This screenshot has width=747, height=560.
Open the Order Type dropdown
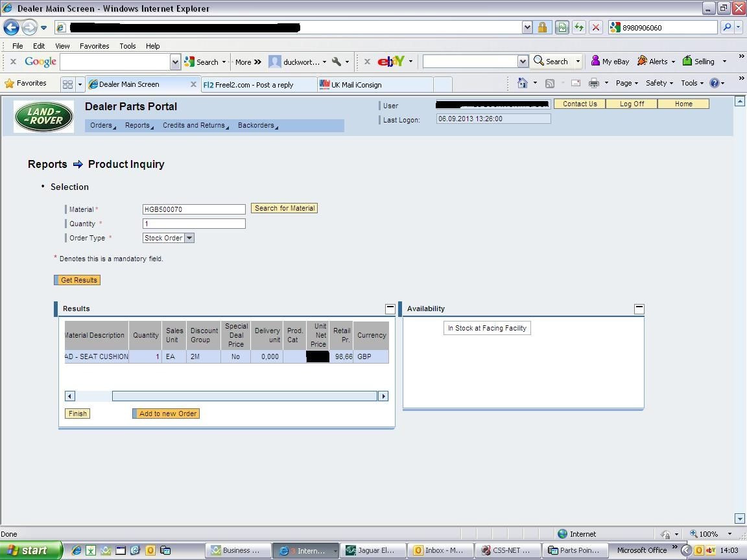(189, 238)
